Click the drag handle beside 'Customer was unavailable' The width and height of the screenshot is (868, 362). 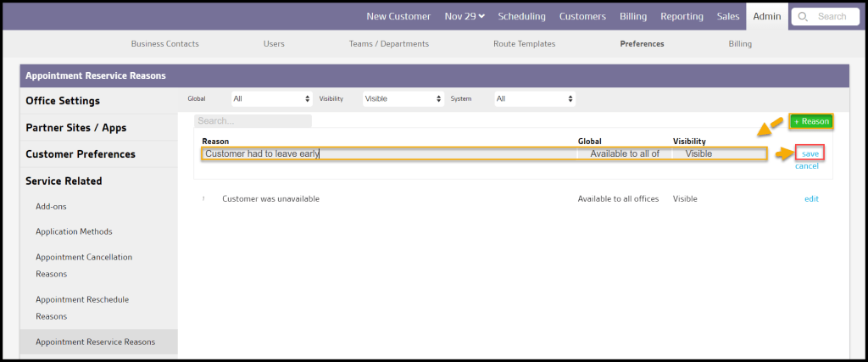(x=203, y=198)
